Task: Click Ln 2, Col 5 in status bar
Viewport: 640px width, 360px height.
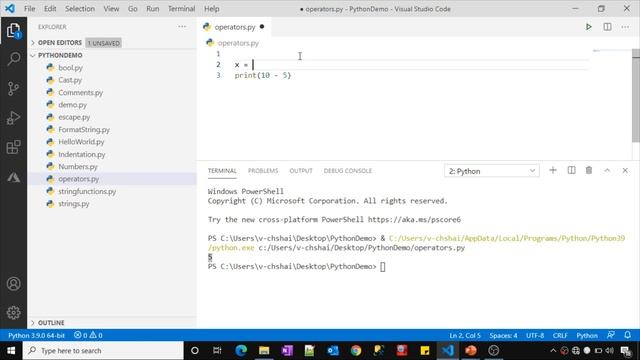Action: tap(465, 336)
